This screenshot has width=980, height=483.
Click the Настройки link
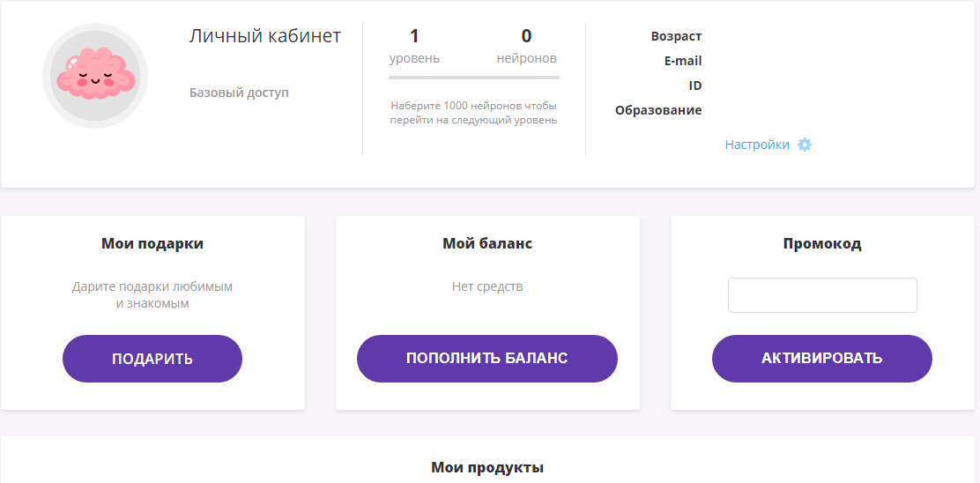click(757, 145)
